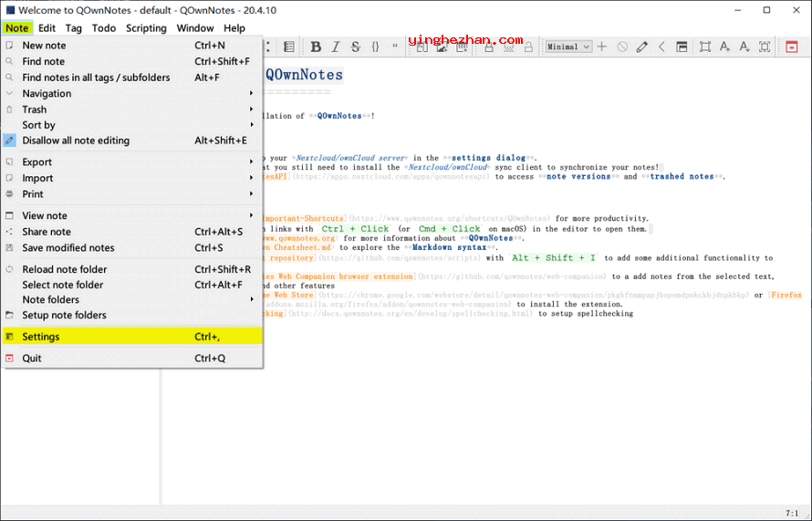812x521 pixels.
Task: Click Save modified notes
Action: 132,247
